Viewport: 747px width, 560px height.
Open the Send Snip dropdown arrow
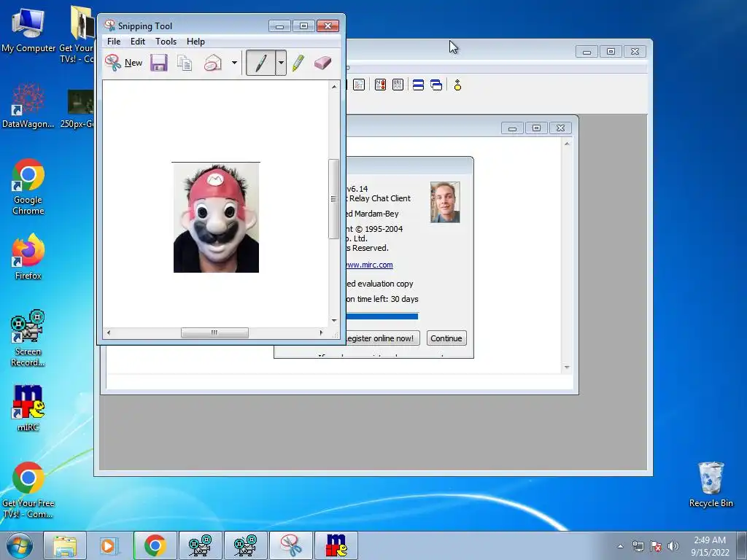[x=234, y=63]
